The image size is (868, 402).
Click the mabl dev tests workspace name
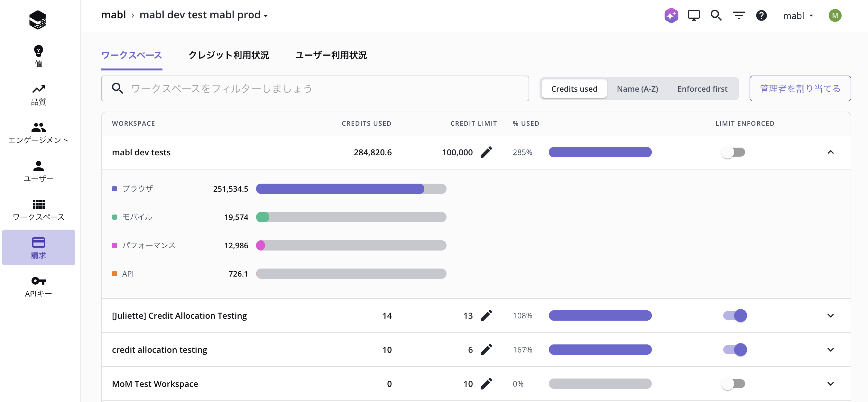pyautogui.click(x=141, y=152)
